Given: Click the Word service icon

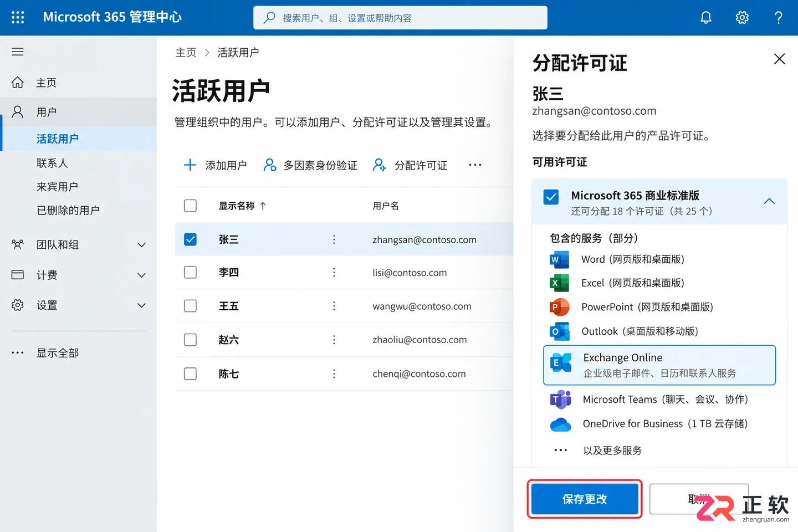Looking at the screenshot, I should (559, 259).
